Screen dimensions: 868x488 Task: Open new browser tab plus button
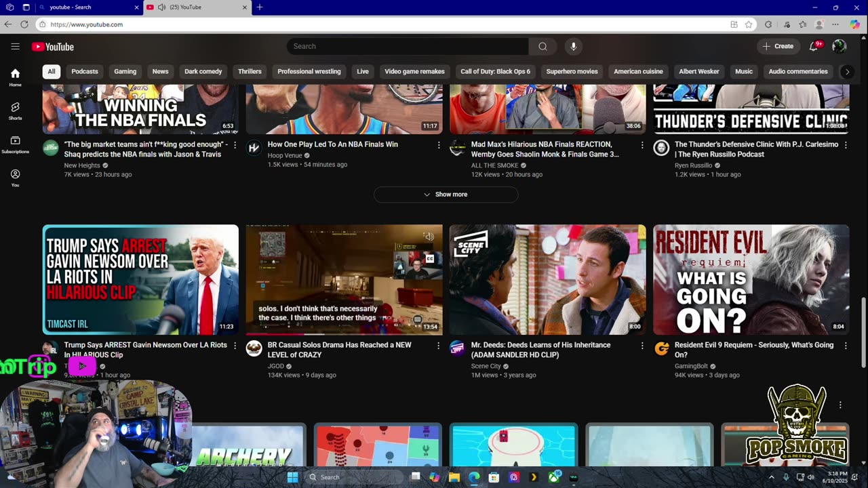[260, 7]
